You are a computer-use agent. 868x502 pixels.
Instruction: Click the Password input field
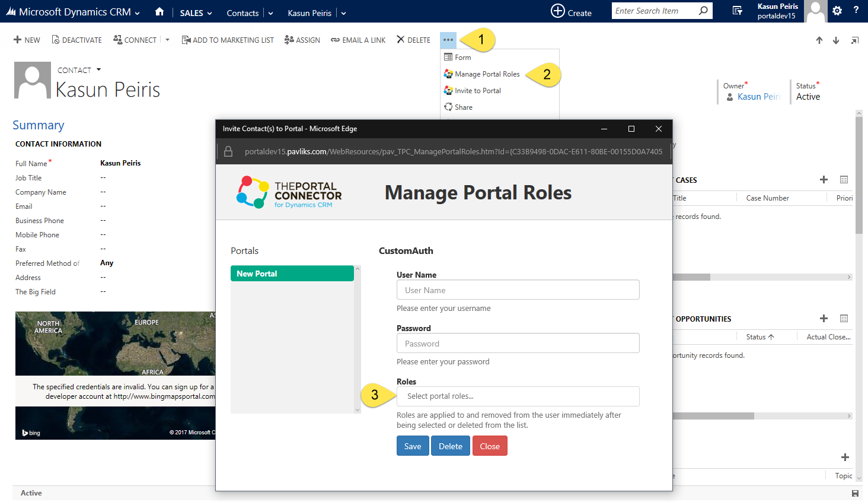click(518, 343)
